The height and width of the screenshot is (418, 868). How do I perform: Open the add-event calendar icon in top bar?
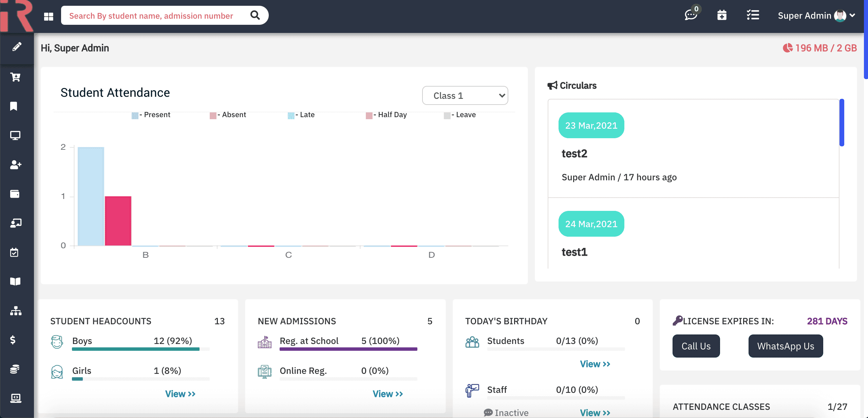[722, 15]
